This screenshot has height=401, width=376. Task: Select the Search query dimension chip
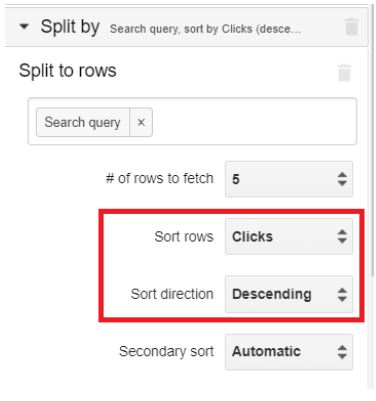tap(82, 122)
